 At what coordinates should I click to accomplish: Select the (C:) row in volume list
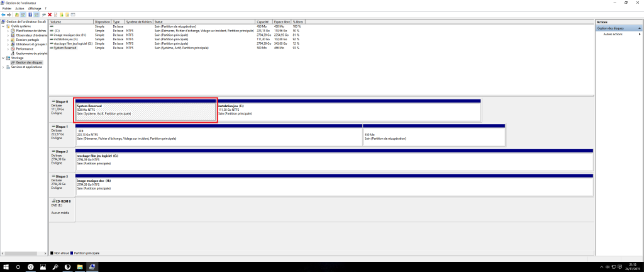175,31
